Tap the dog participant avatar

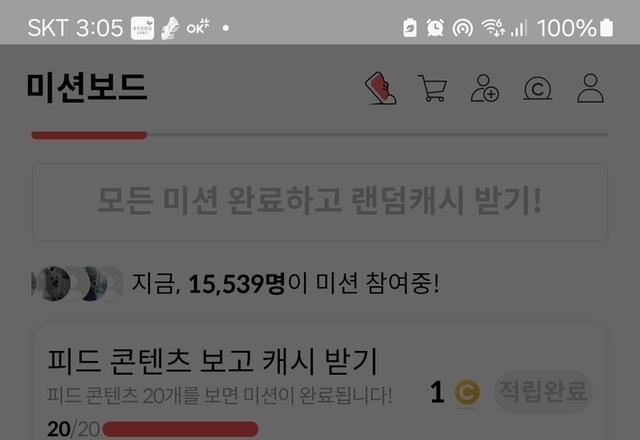coord(53,283)
